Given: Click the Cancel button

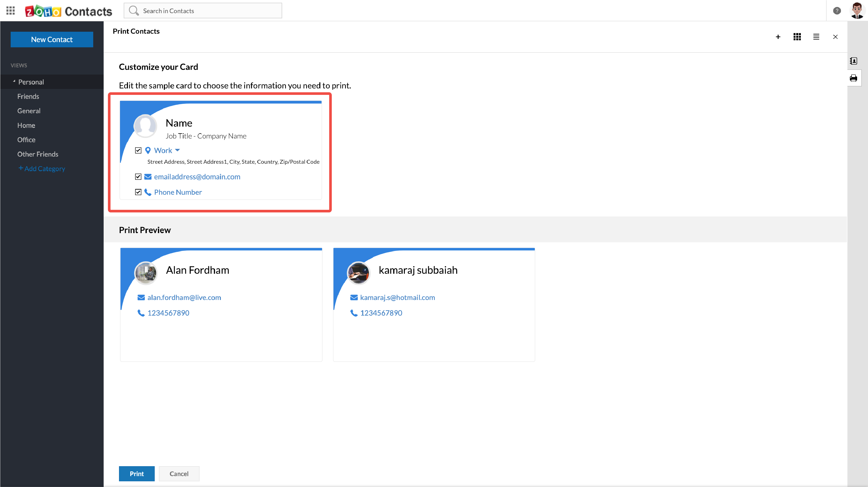Looking at the screenshot, I should pyautogui.click(x=179, y=474).
